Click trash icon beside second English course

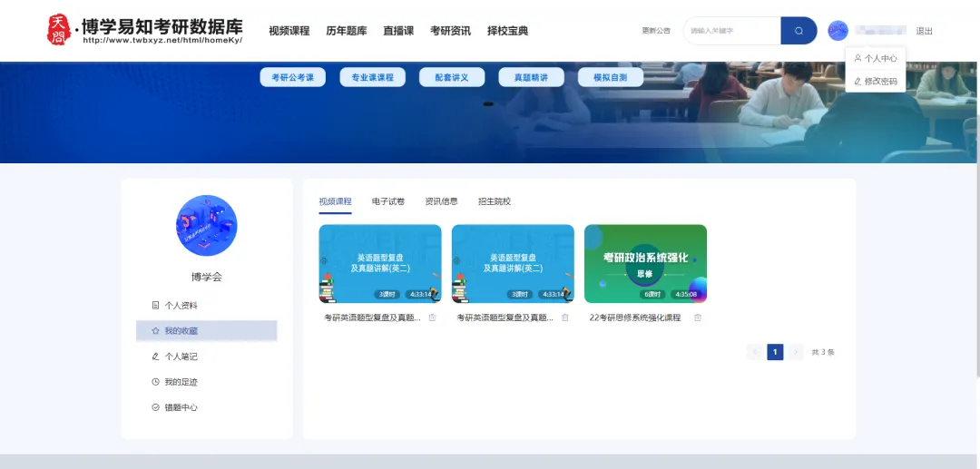(565, 318)
